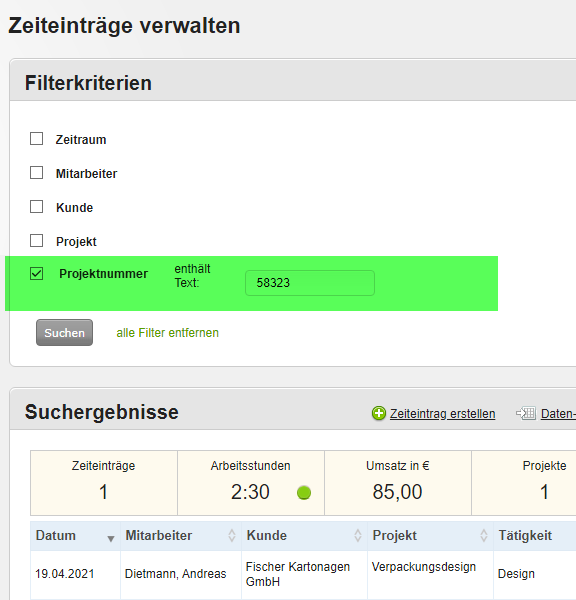The image size is (576, 600).
Task: Click the sort arrows in Mitarbeiter column
Action: [232, 535]
